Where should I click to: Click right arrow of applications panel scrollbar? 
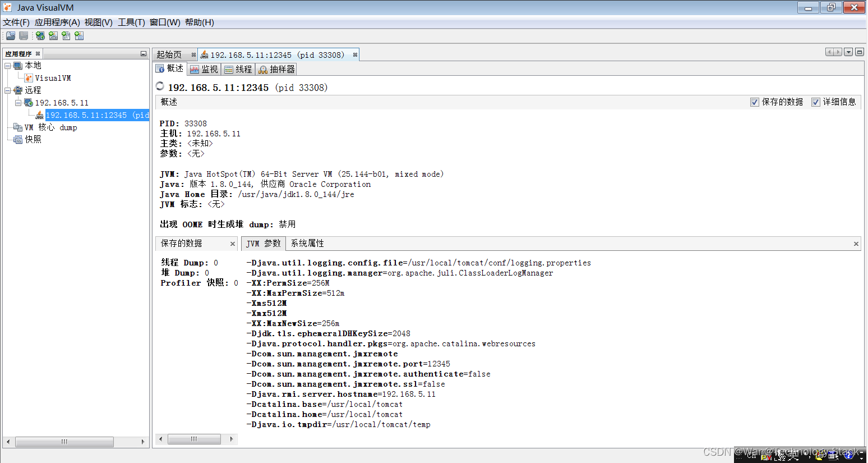143,442
